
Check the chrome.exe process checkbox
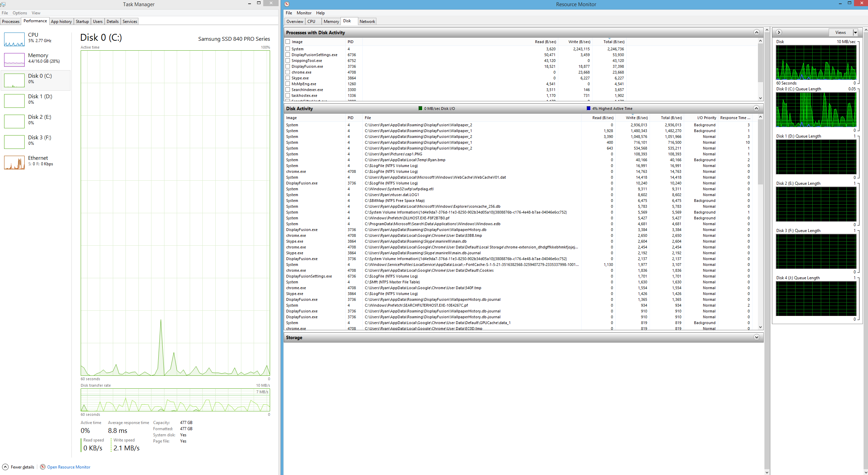(288, 72)
